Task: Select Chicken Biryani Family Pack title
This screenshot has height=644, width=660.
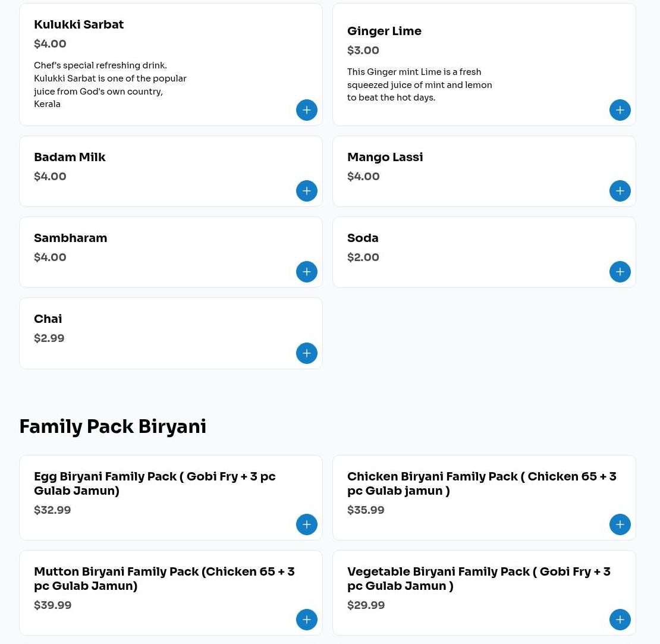Action: (x=482, y=483)
